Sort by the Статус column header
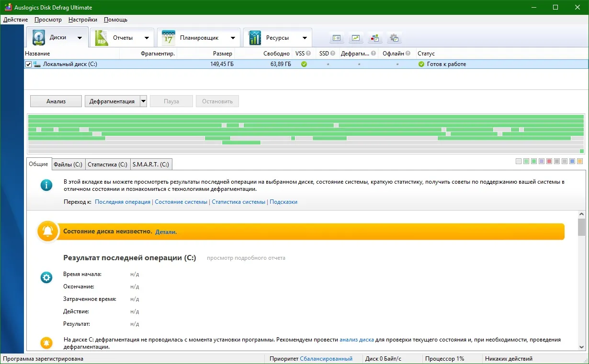 click(426, 54)
